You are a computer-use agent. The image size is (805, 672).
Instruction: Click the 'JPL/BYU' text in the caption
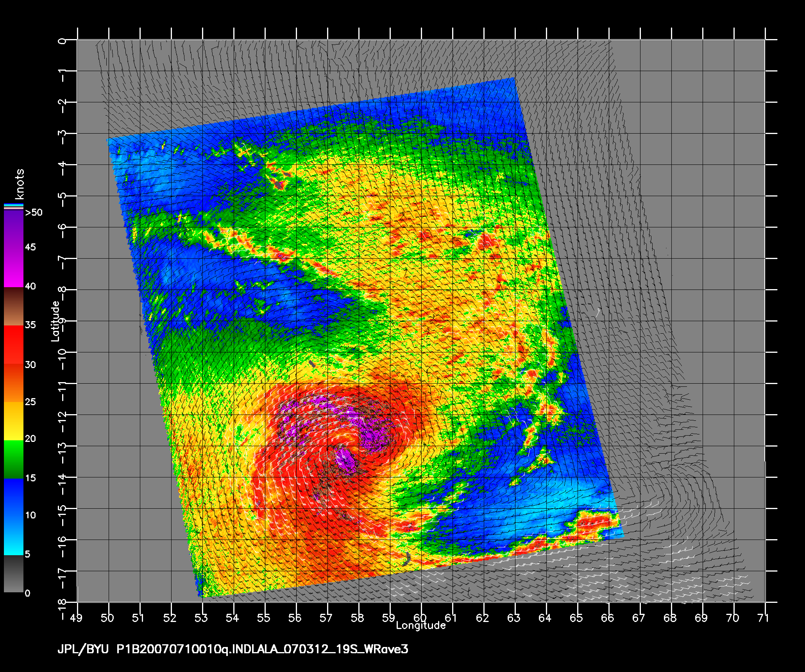click(83, 650)
